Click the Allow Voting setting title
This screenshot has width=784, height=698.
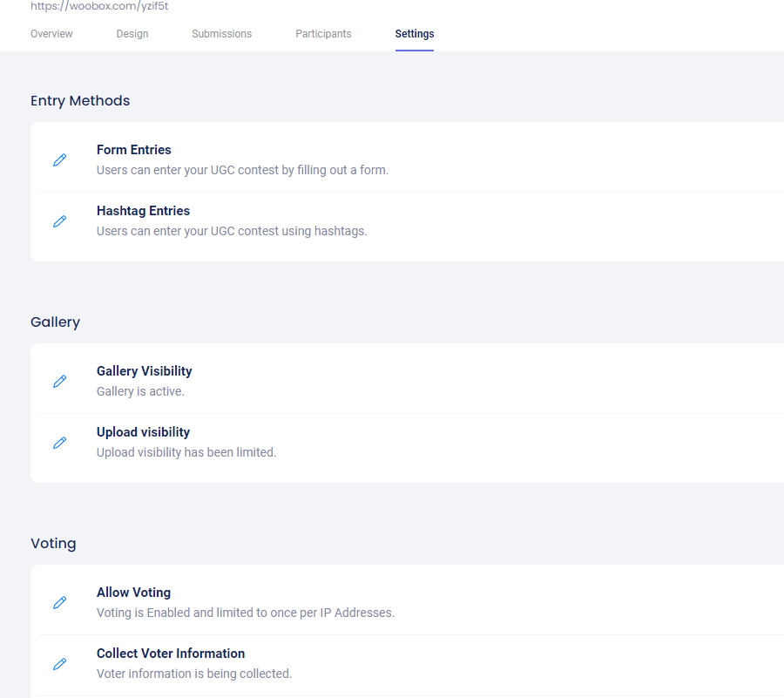point(133,593)
